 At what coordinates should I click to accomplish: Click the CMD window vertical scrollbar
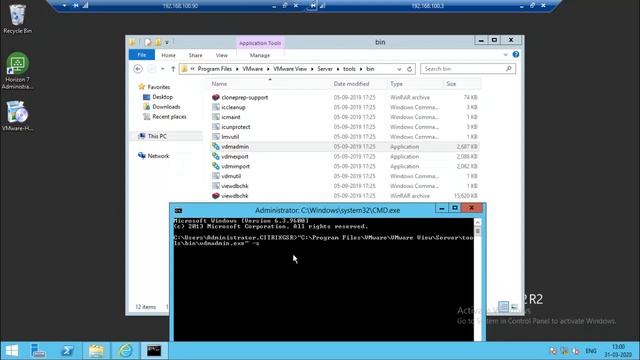coord(478,280)
